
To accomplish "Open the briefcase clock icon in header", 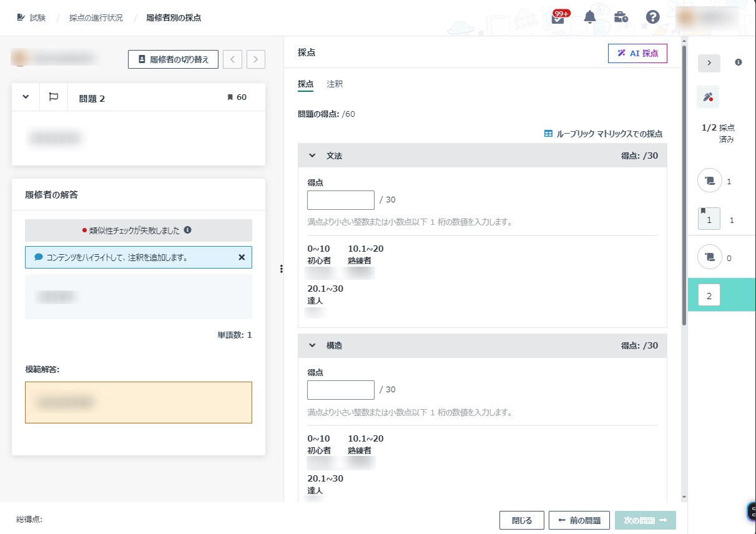I will point(621,17).
